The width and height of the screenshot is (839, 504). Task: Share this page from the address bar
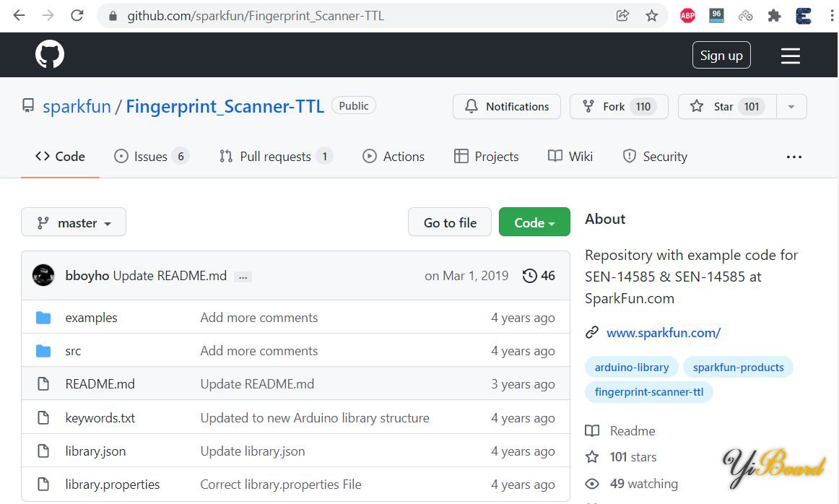pos(622,15)
